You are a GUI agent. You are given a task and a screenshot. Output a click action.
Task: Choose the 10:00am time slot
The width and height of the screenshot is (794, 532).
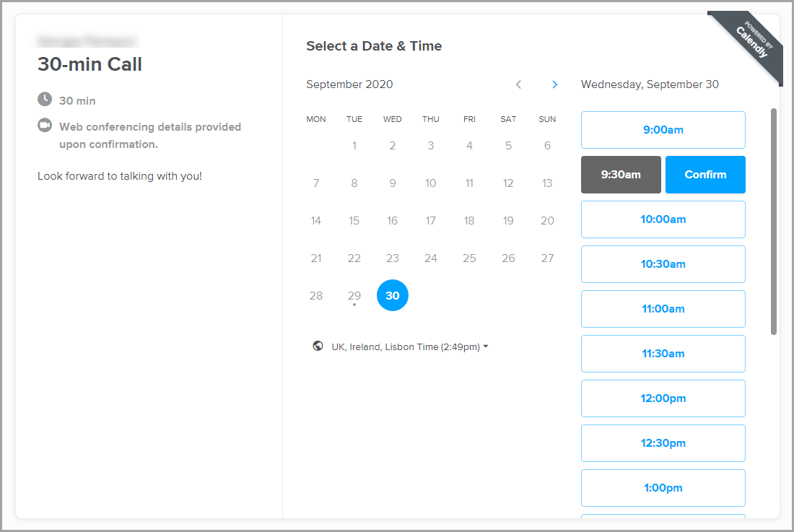663,219
